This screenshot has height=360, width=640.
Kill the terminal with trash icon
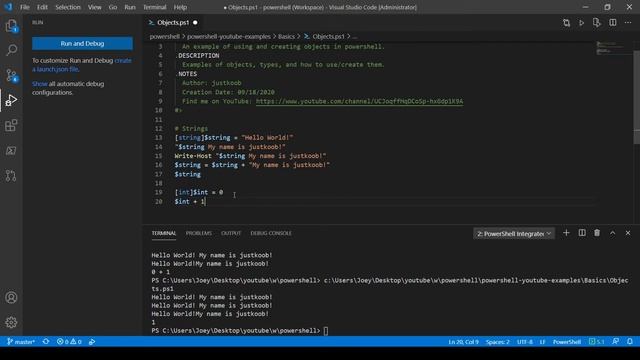pyautogui.click(x=597, y=233)
